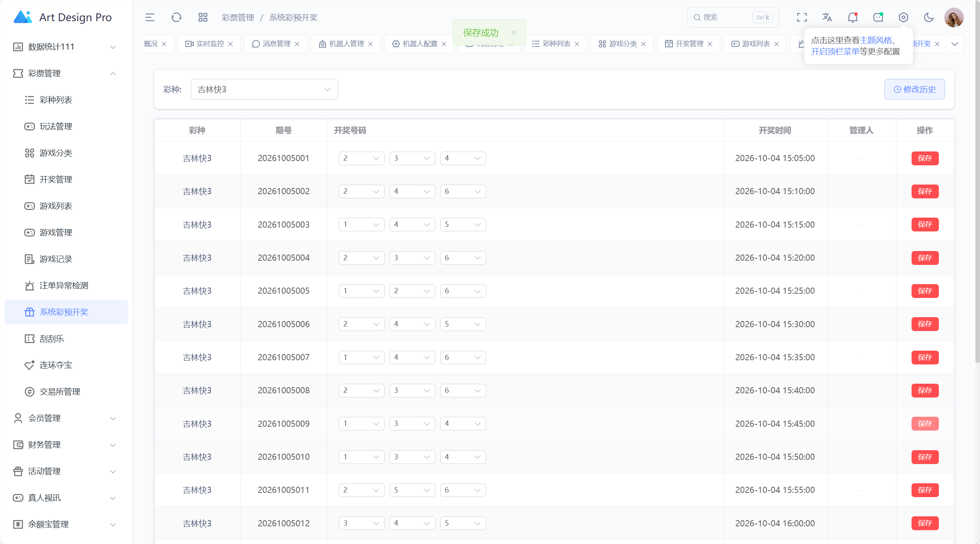Open 刮刮乐 in the sidebar
The height and width of the screenshot is (544, 980).
click(x=66, y=339)
